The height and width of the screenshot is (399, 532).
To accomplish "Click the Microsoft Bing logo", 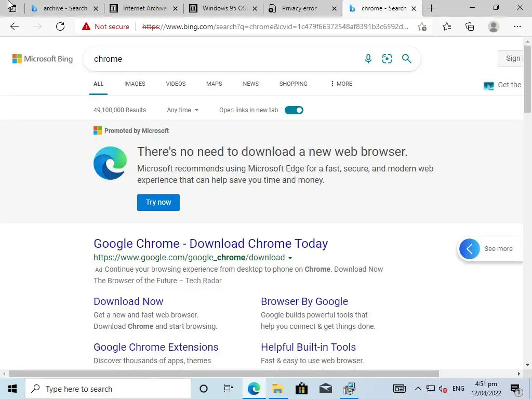I will coord(43,59).
